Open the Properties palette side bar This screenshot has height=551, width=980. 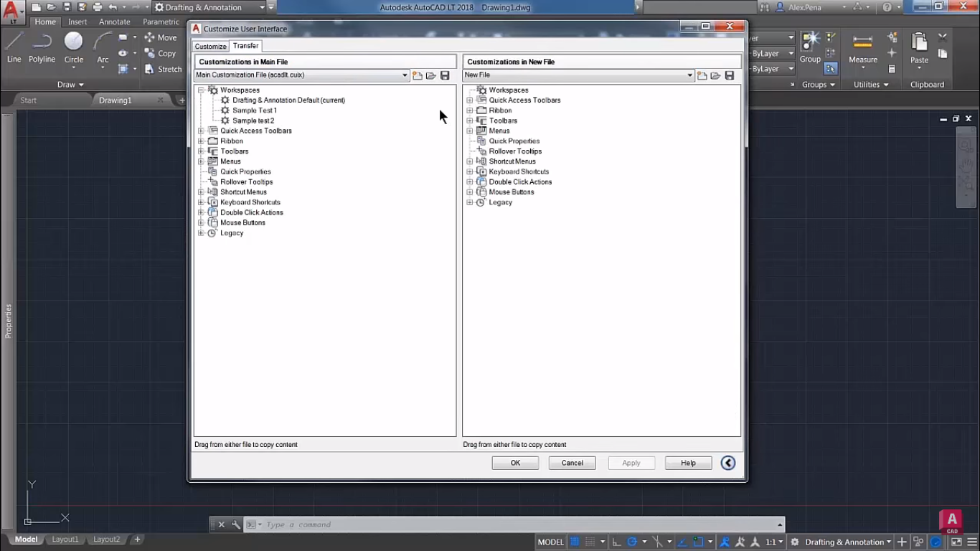(x=9, y=321)
